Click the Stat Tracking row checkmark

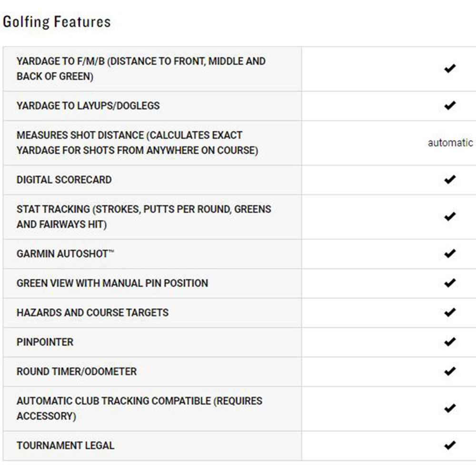pos(450,217)
